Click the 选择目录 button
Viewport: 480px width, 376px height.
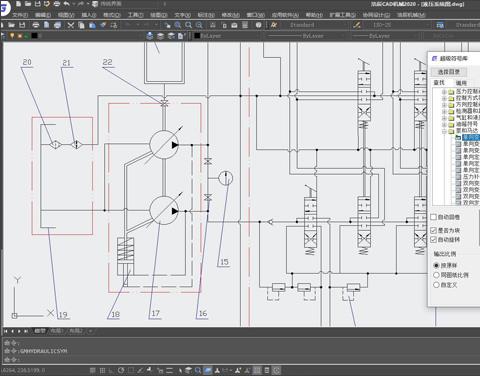tap(448, 72)
